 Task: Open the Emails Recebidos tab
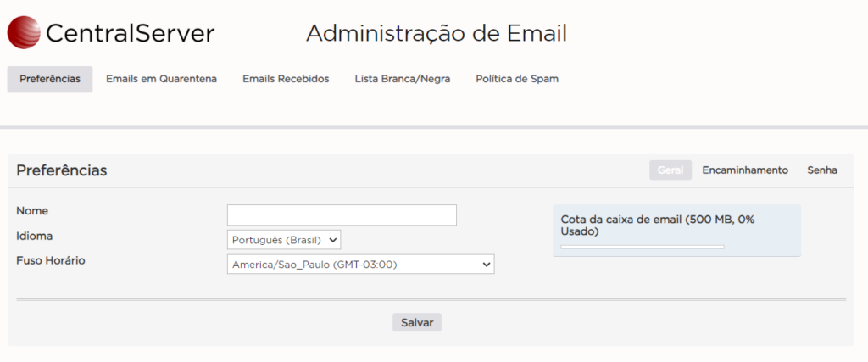(286, 79)
